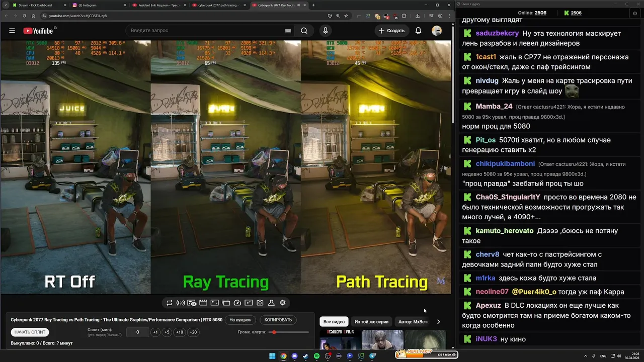
Task: Open a new browser tab
Action: pos(313,5)
